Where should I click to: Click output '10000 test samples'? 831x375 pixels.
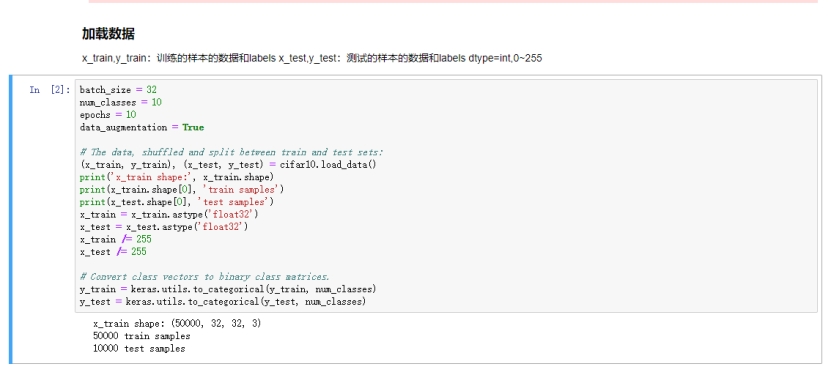point(139,349)
